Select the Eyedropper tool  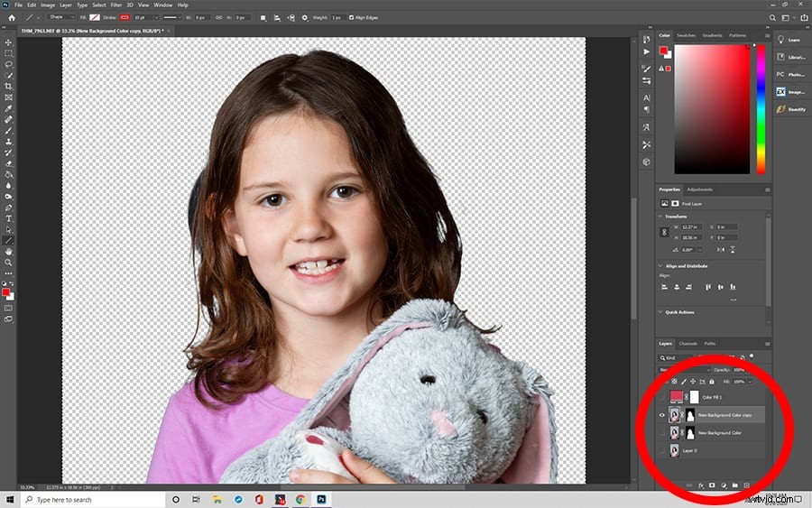(x=8, y=108)
